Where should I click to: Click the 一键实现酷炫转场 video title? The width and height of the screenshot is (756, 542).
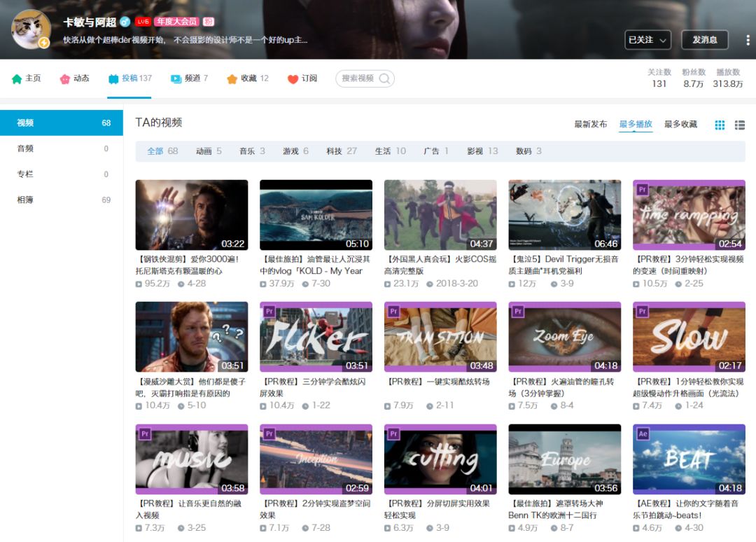click(x=439, y=382)
